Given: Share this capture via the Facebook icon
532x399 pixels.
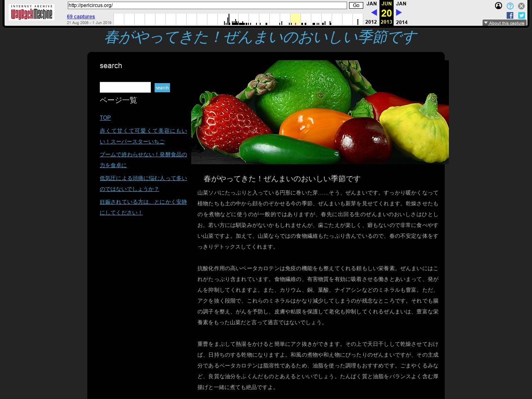Looking at the screenshot, I should click(x=510, y=15).
